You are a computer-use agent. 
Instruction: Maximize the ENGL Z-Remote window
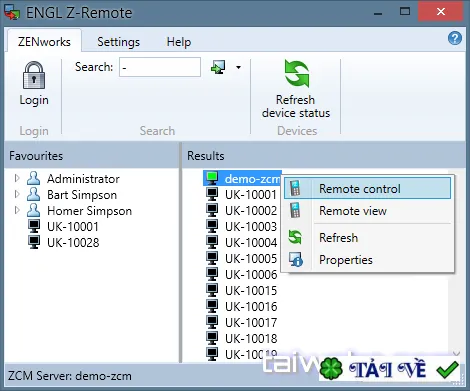coord(405,12)
